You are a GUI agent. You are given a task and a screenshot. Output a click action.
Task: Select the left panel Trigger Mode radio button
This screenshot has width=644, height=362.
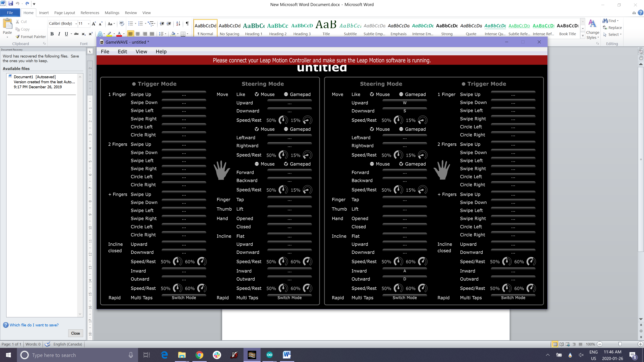134,84
